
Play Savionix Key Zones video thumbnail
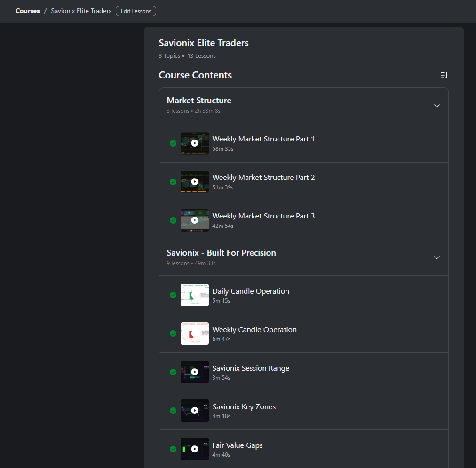(x=195, y=411)
